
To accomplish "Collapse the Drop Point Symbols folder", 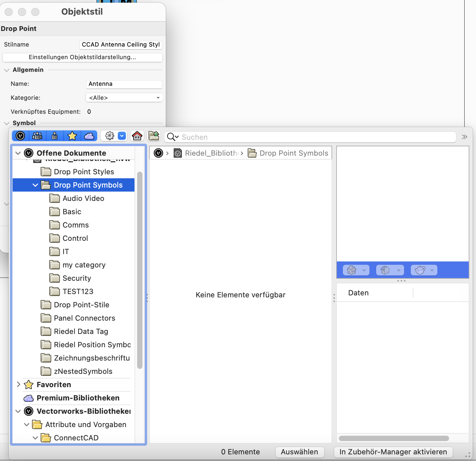I will (x=35, y=185).
